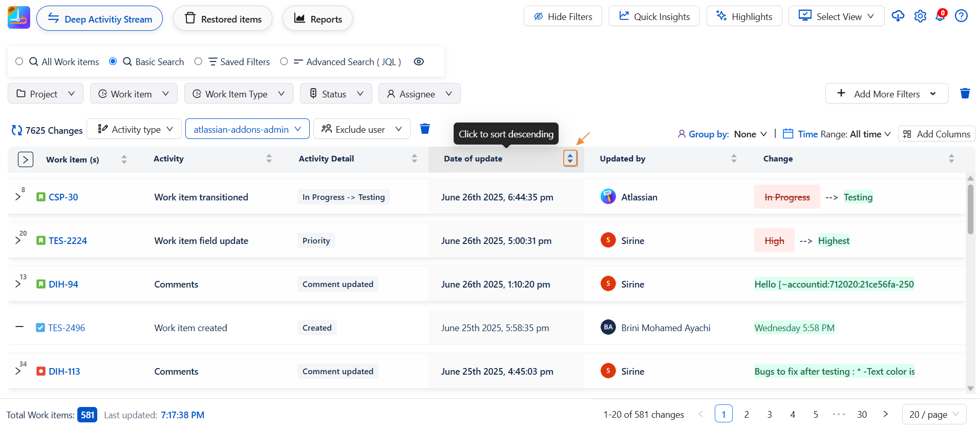Toggle the eye visibility icon after Advanced Search

418,62
